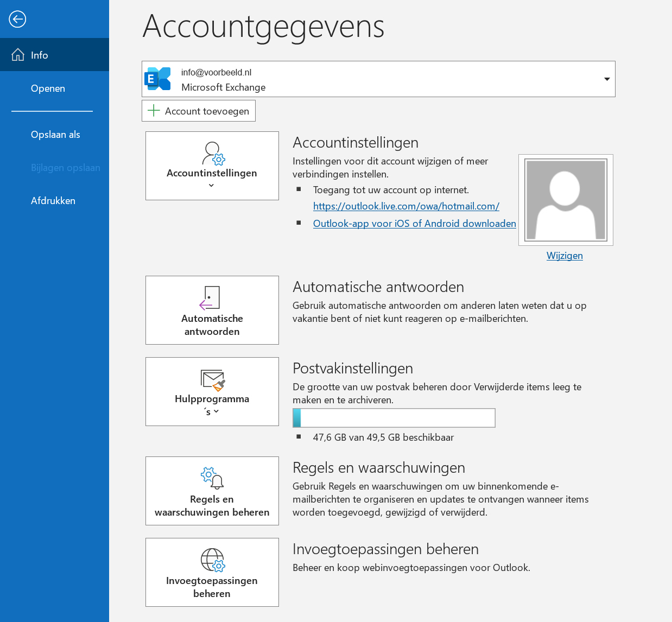Click the back arrow icon
Screen dimensions: 672x622
pos(17,19)
